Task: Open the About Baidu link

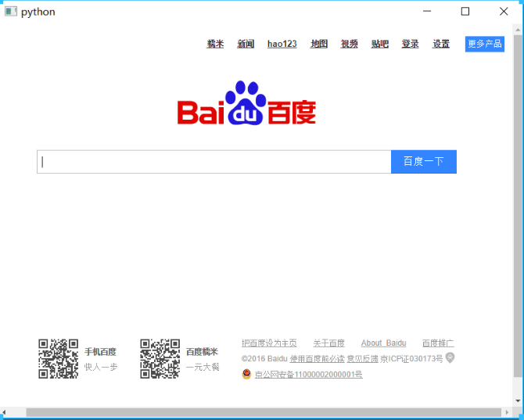Action: (384, 343)
